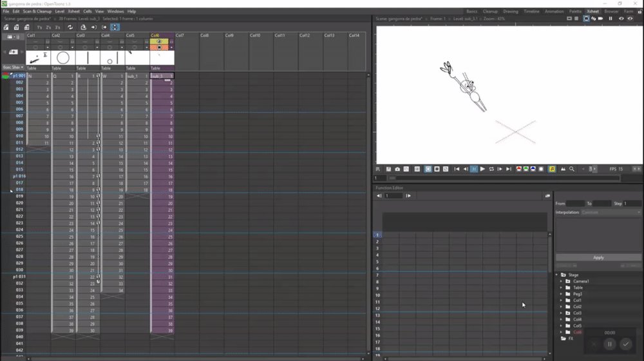
Task: Click the Col1 thumbnail
Action: (x=38, y=57)
